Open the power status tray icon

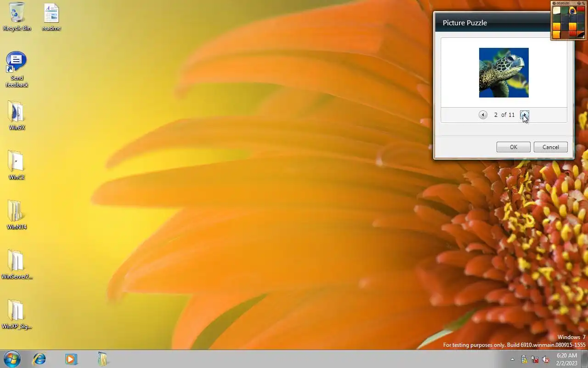pos(535,359)
